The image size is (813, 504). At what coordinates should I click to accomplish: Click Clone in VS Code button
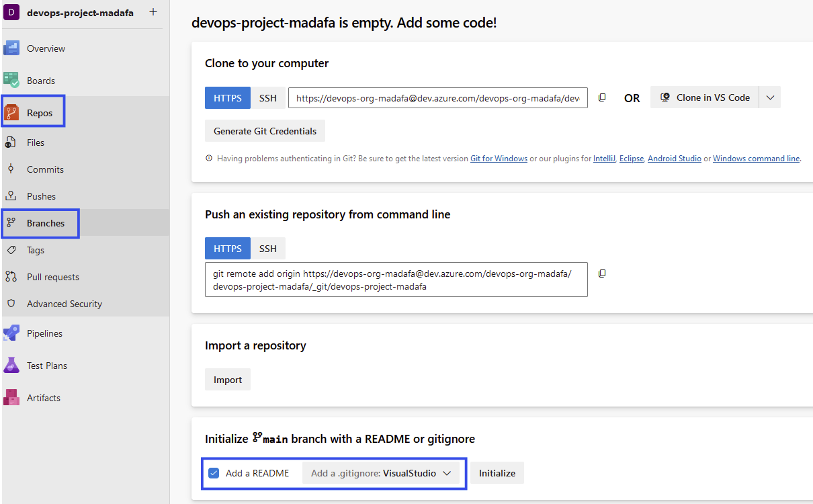pyautogui.click(x=705, y=97)
